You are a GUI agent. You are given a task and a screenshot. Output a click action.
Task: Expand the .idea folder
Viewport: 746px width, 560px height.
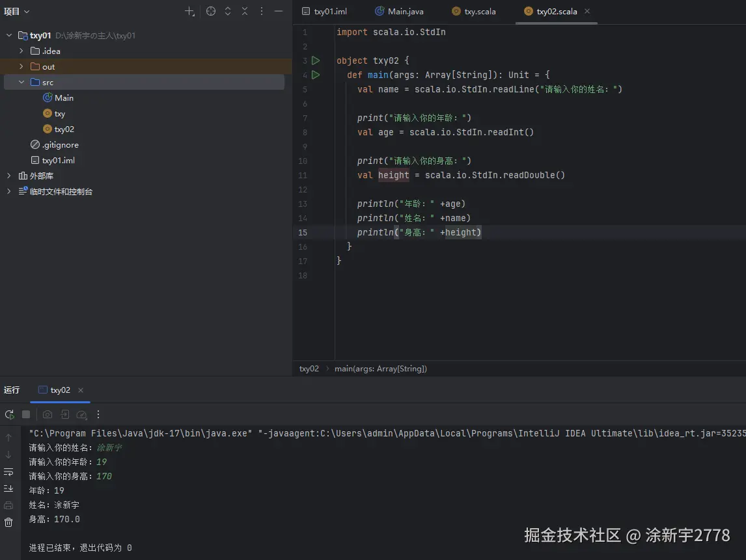click(x=21, y=51)
